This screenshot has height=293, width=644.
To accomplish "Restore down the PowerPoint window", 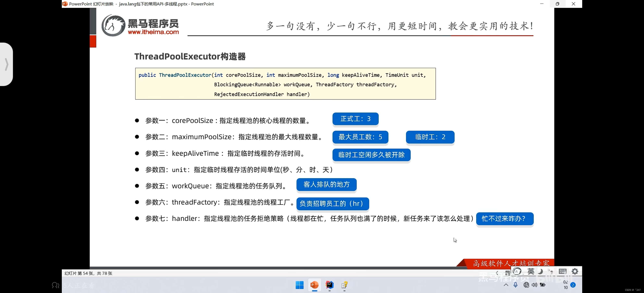I will pyautogui.click(x=557, y=4).
